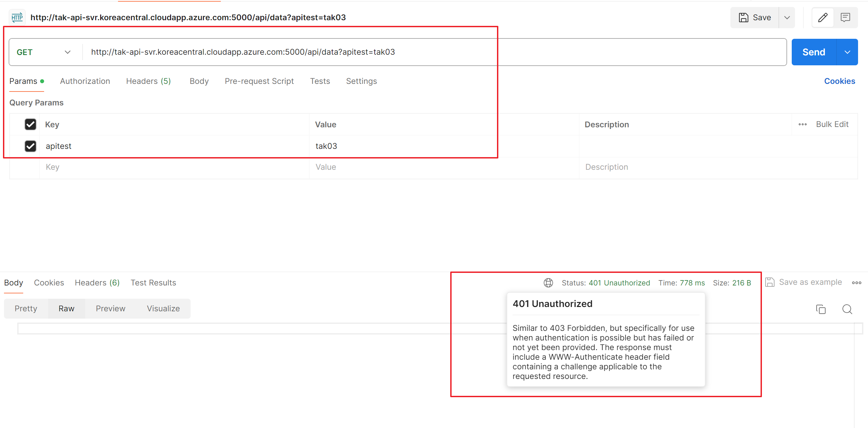
Task: Open response more options ellipsis
Action: tap(856, 283)
